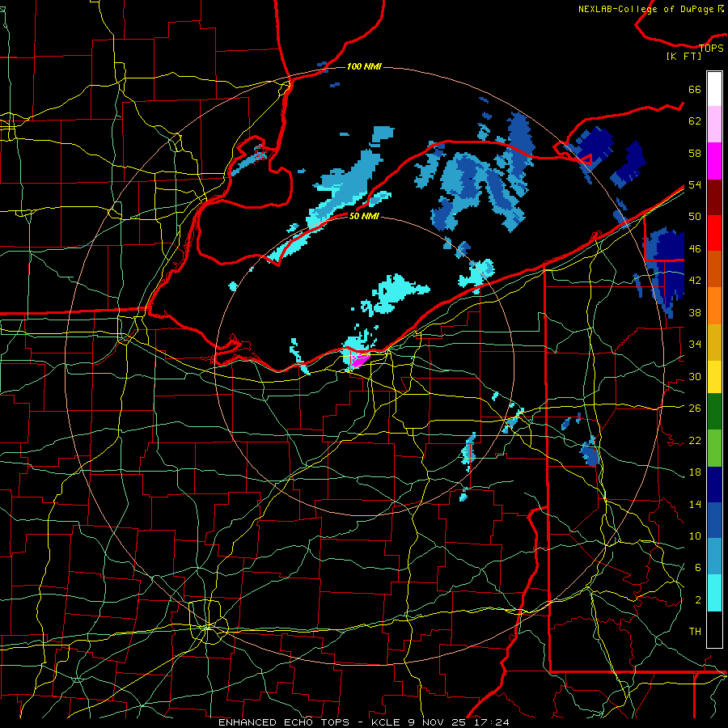Click the '30' scale number

point(695,376)
